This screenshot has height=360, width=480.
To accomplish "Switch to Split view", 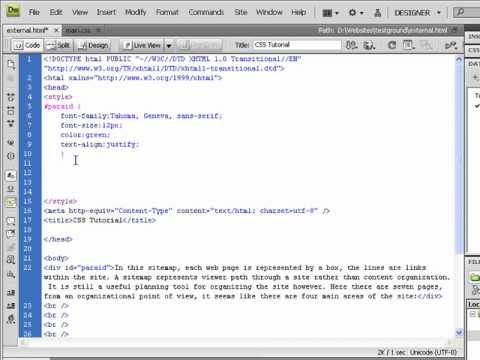I will coord(58,45).
